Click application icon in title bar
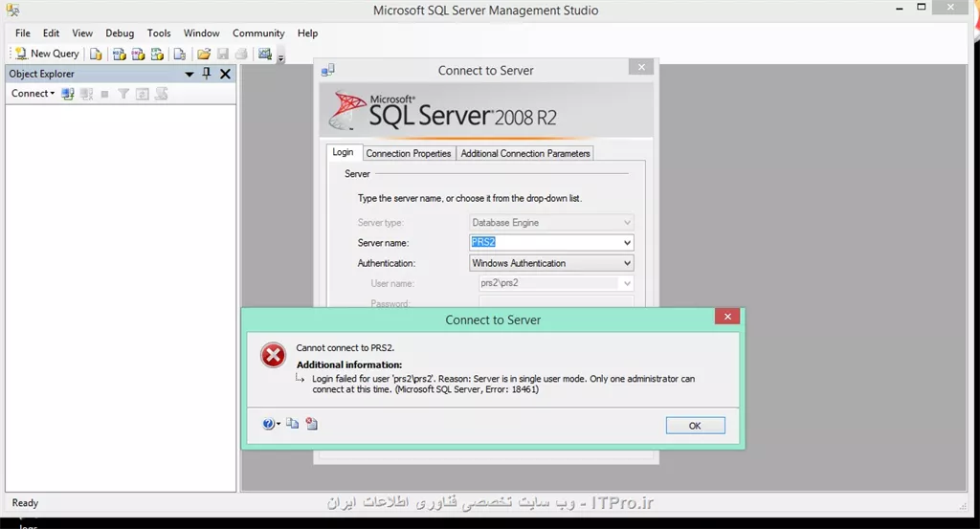The image size is (980, 529). 13,10
